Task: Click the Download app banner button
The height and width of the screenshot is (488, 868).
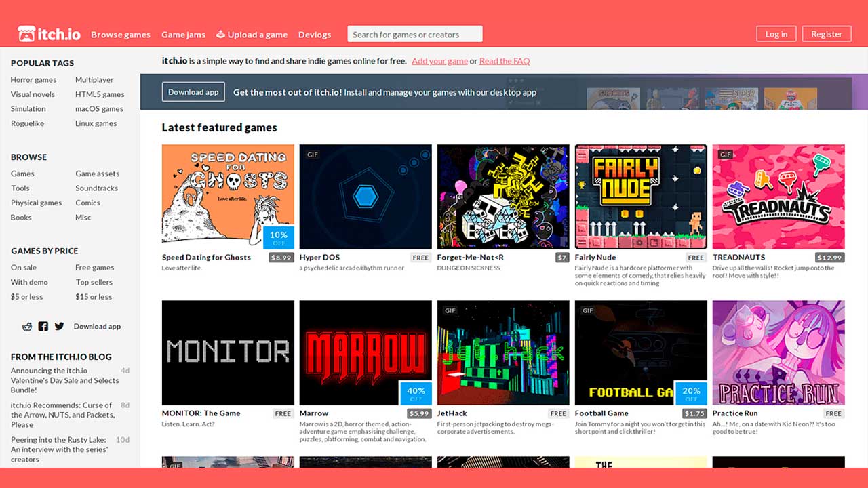Action: pos(193,92)
